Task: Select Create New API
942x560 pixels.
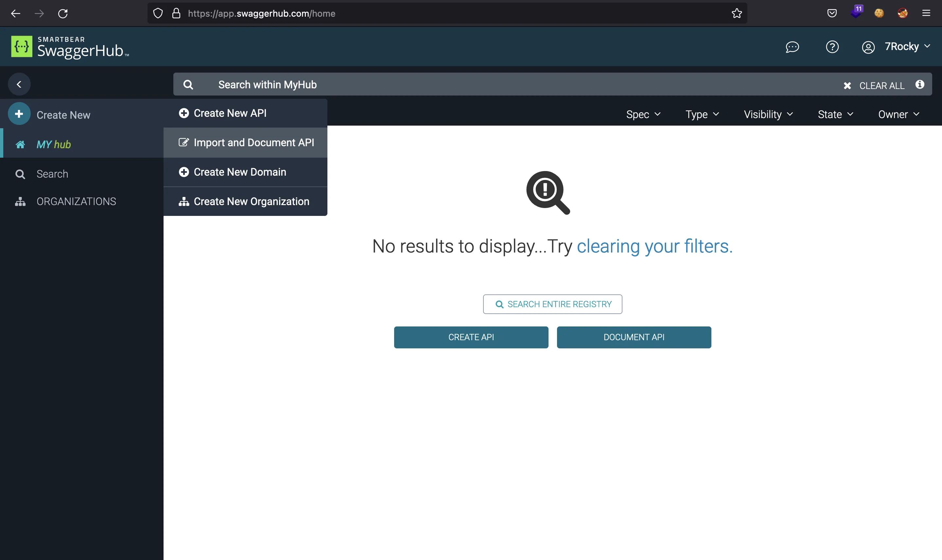Action: (246, 113)
